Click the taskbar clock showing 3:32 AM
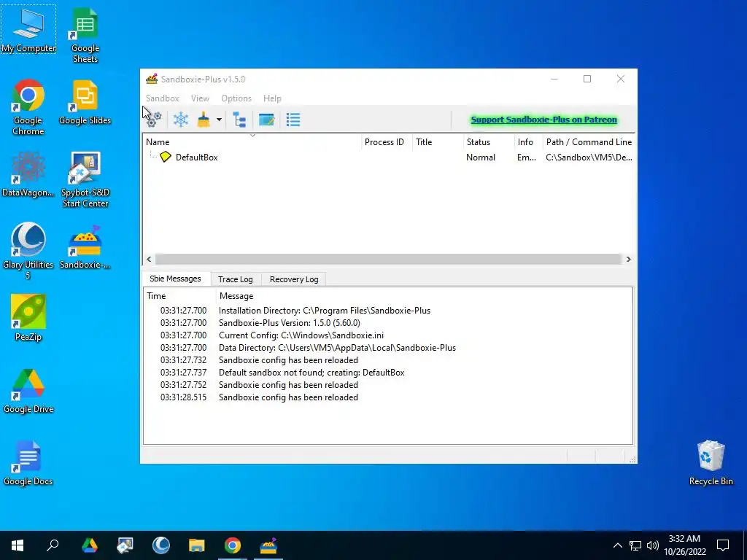747x560 pixels. click(684, 545)
